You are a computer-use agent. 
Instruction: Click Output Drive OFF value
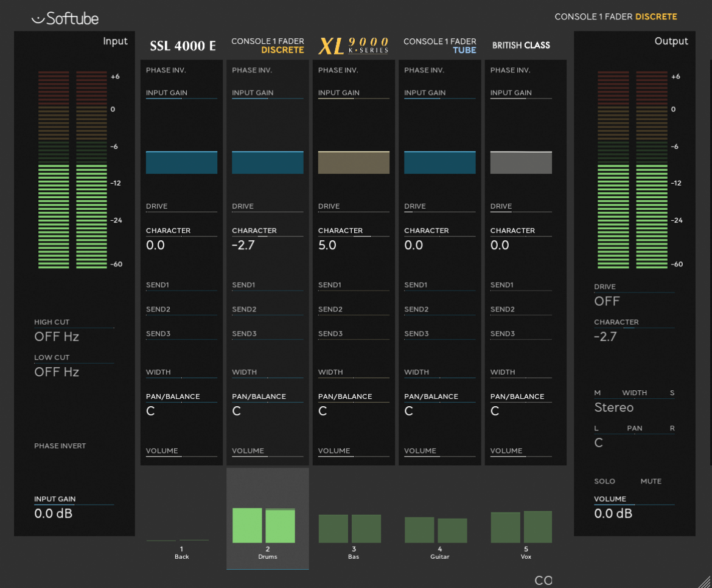pos(607,301)
